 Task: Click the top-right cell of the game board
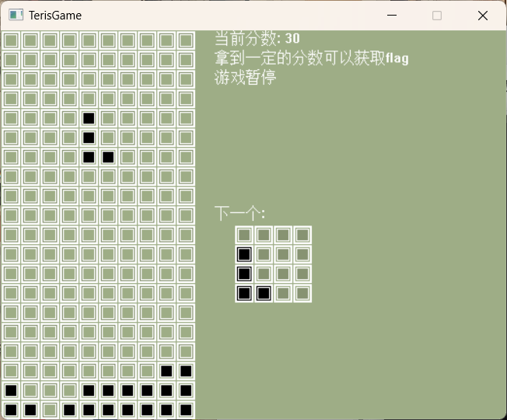click(186, 40)
